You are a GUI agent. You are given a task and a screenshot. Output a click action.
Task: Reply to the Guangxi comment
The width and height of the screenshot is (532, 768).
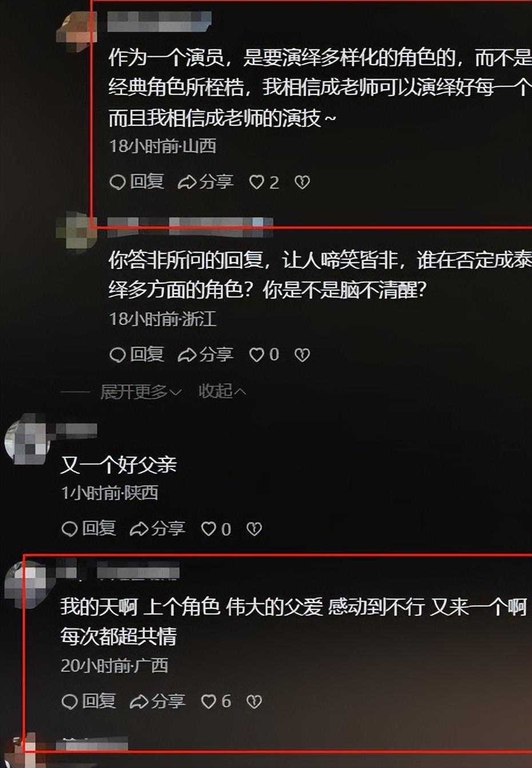89,701
